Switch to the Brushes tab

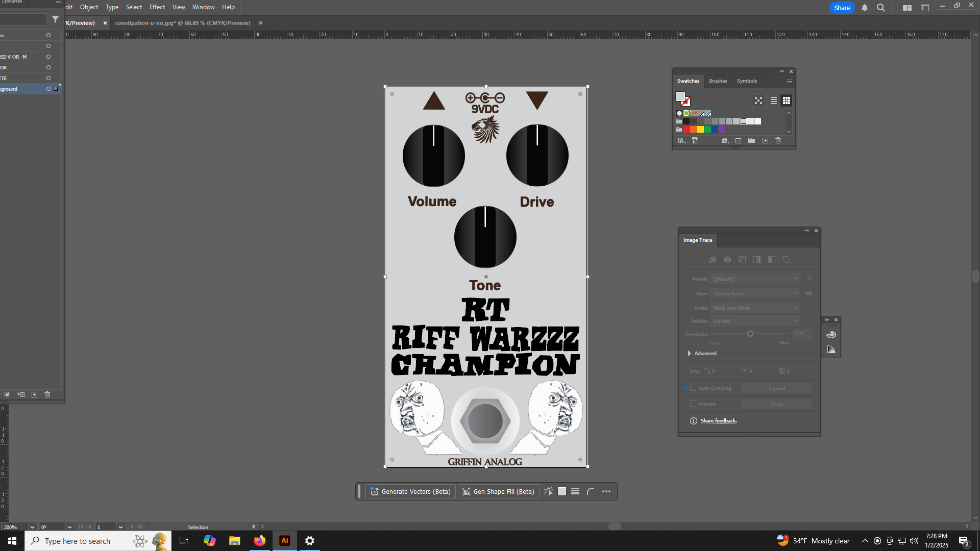(x=718, y=81)
